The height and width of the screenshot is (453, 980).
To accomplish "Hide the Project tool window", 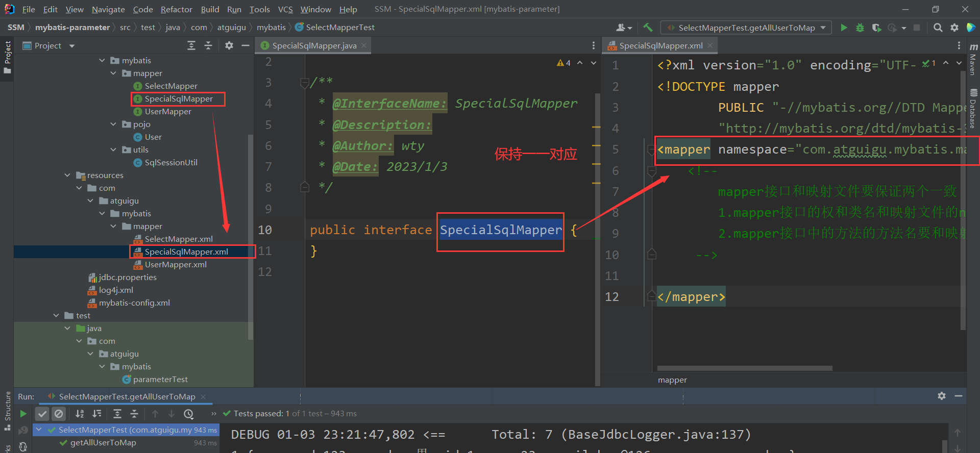I will pyautogui.click(x=246, y=46).
